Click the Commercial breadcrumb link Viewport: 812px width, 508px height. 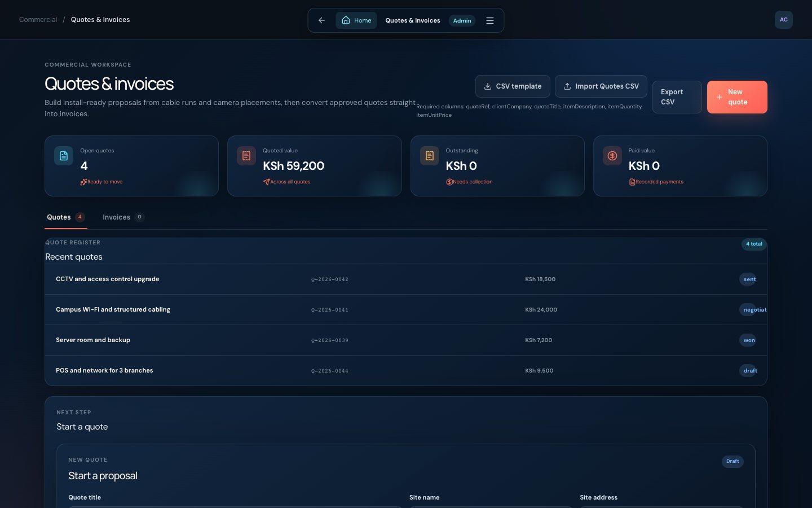point(38,20)
